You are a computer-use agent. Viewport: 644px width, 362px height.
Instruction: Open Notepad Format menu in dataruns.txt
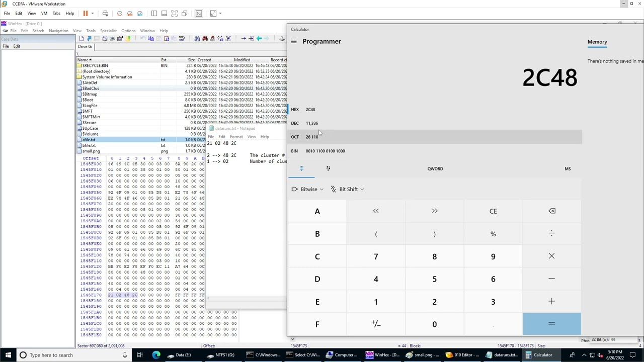236,137
